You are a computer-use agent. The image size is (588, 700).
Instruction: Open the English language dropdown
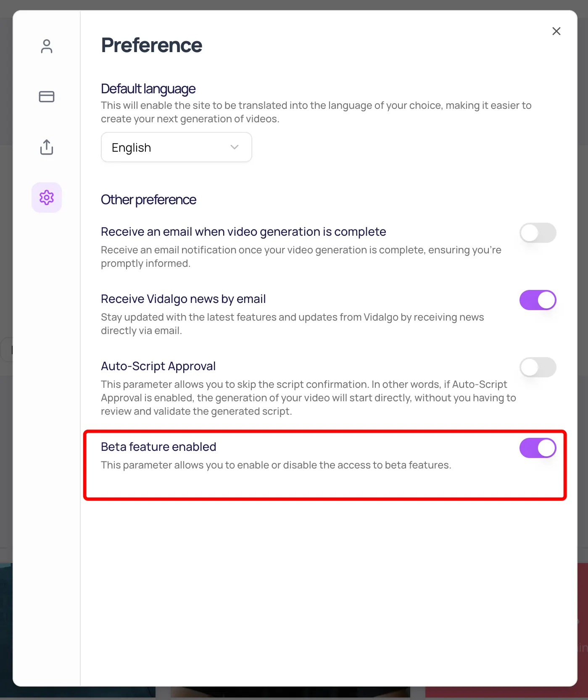click(177, 147)
